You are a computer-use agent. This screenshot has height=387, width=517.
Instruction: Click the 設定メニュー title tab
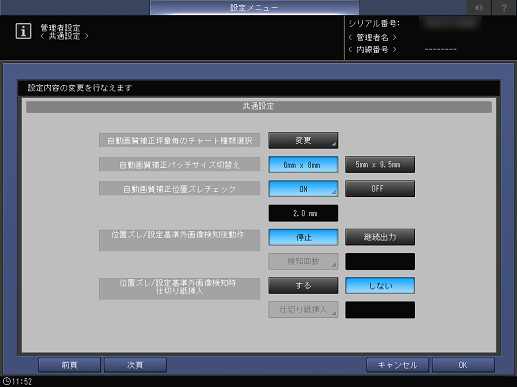pyautogui.click(x=254, y=7)
